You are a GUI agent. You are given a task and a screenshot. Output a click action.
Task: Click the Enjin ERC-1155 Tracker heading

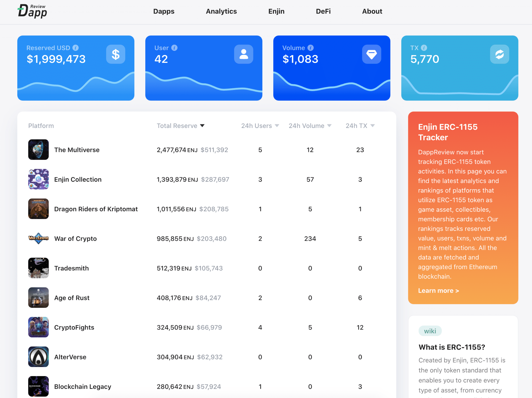(448, 132)
